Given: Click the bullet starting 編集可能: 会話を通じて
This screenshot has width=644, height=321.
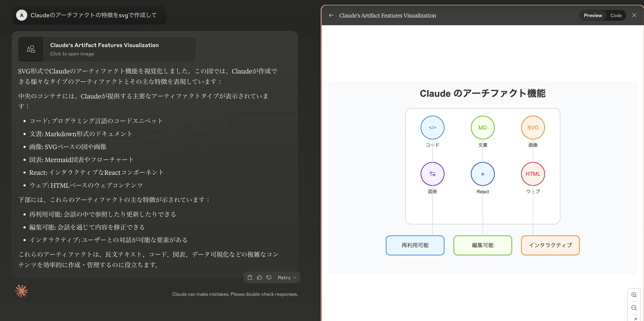Looking at the screenshot, I should click(x=87, y=227).
